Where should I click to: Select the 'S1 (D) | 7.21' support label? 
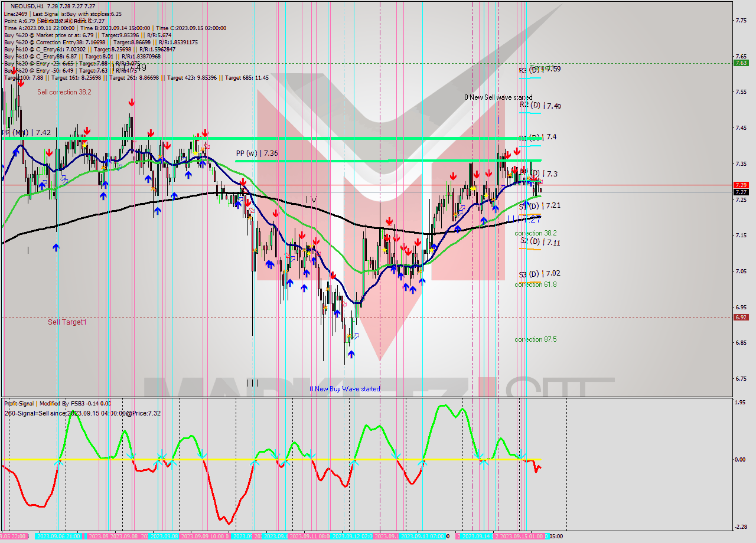tap(540, 205)
